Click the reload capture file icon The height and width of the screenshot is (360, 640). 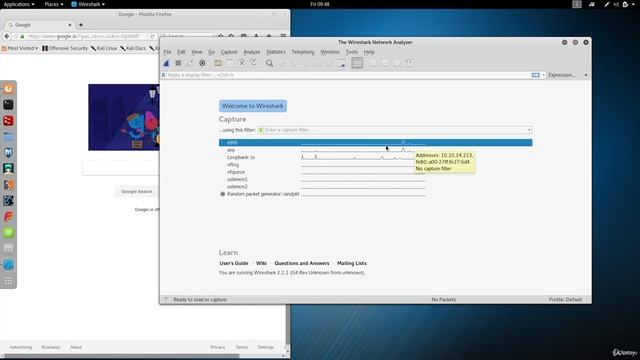pyautogui.click(x=253, y=63)
